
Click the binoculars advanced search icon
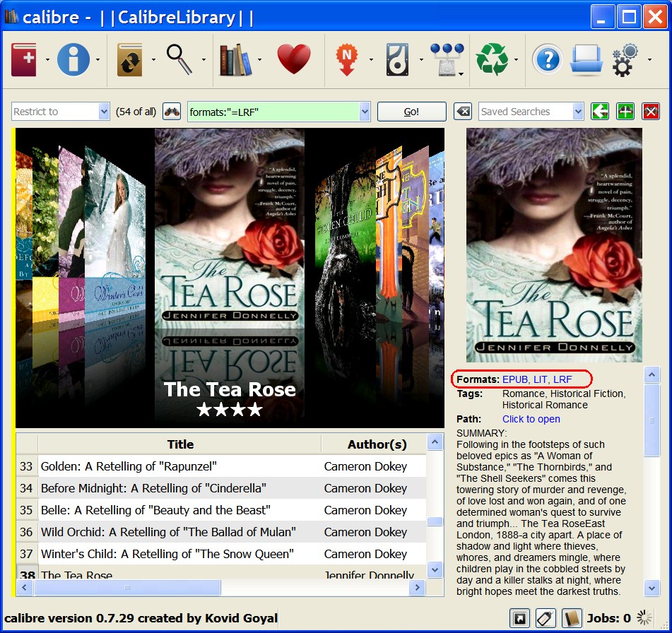[172, 112]
